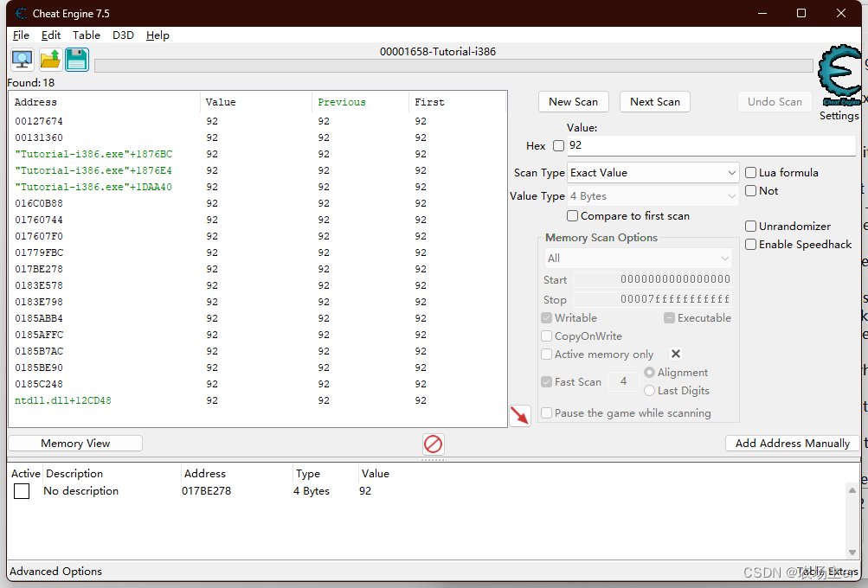Add selected addresses with the red arrow
The height and width of the screenshot is (588, 868).
pyautogui.click(x=520, y=415)
